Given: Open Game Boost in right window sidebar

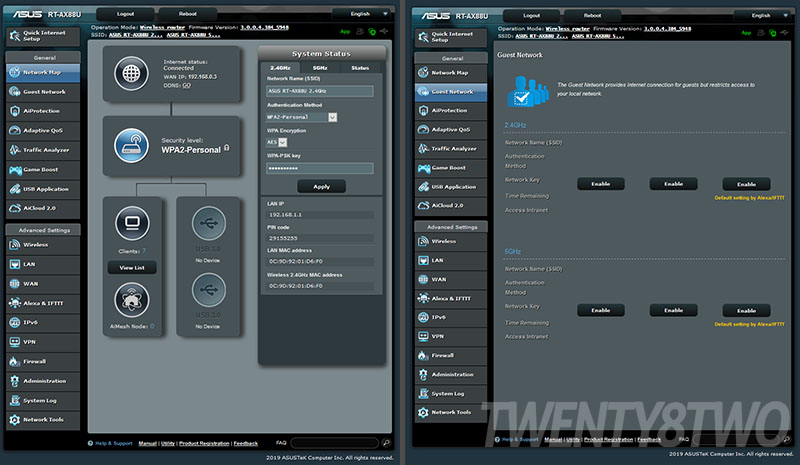Looking at the screenshot, I should tap(451, 168).
